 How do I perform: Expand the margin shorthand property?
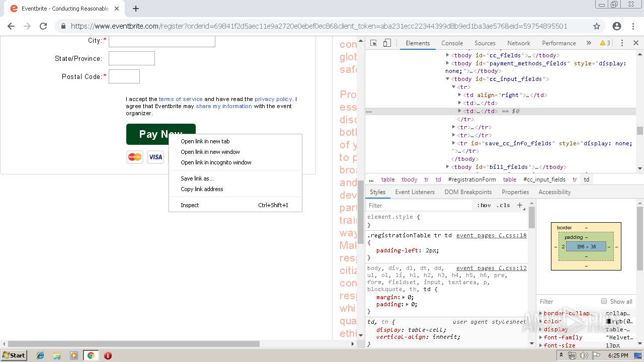coord(404,297)
